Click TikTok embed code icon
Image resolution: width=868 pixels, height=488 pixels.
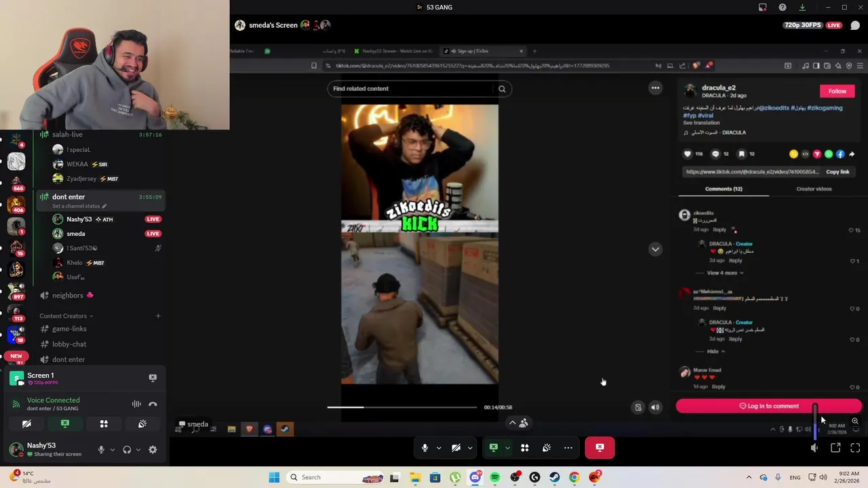[x=806, y=154]
